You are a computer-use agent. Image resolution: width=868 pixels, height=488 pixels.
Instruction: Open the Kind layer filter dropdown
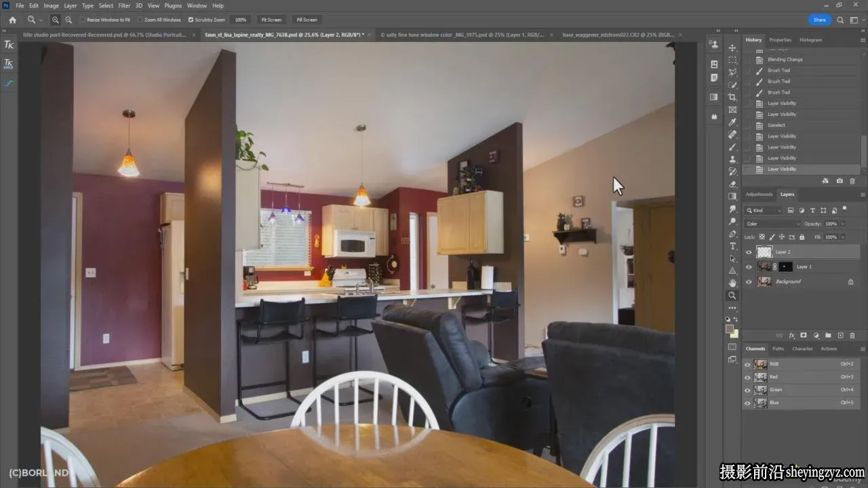point(763,210)
